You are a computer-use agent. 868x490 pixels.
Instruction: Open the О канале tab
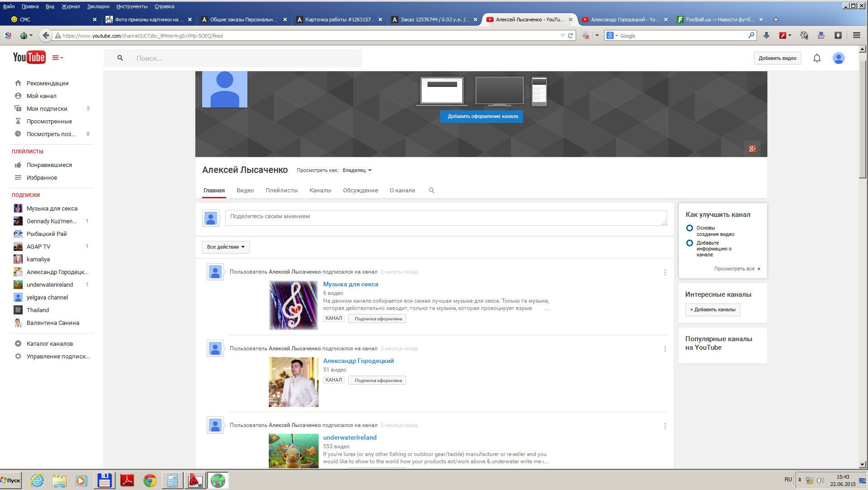point(402,191)
